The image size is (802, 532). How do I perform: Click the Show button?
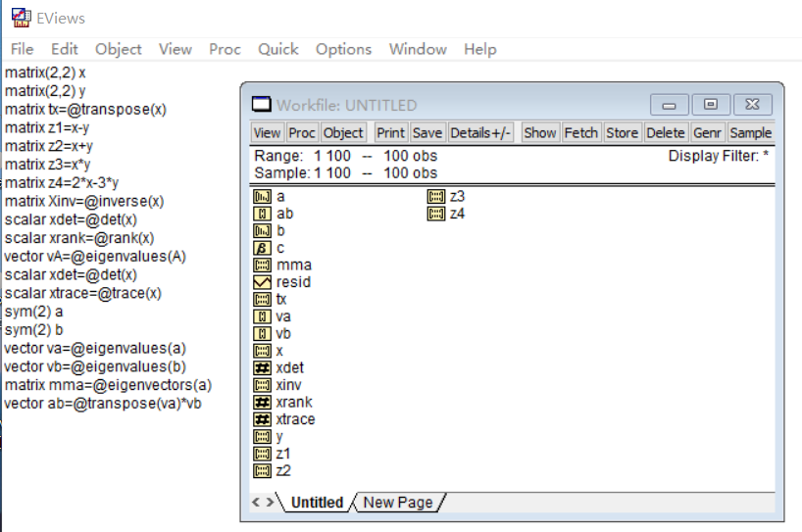point(539,133)
